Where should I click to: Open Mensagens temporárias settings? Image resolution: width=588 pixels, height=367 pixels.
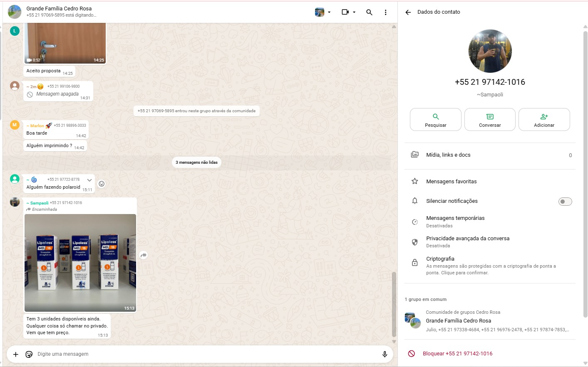pyautogui.click(x=455, y=222)
